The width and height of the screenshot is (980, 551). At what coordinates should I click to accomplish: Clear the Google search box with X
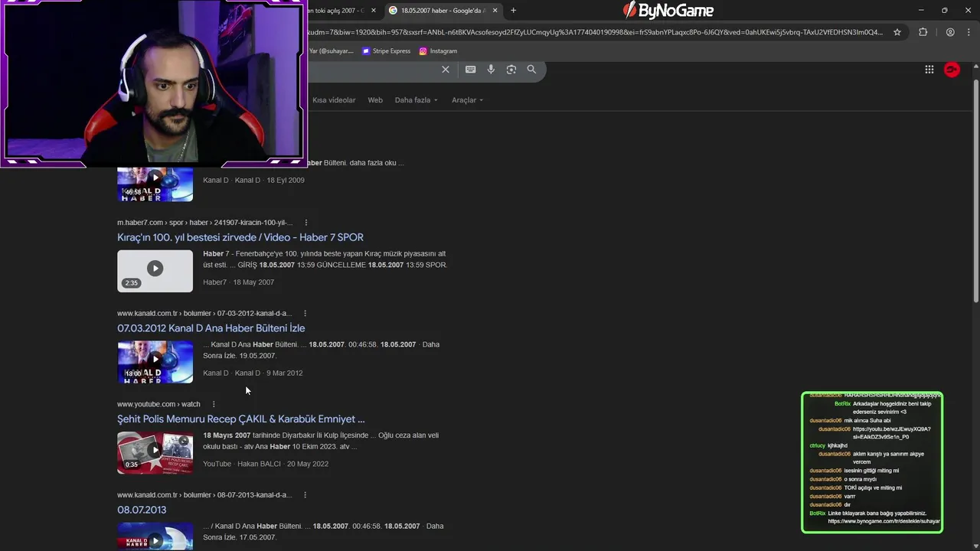[x=446, y=70]
